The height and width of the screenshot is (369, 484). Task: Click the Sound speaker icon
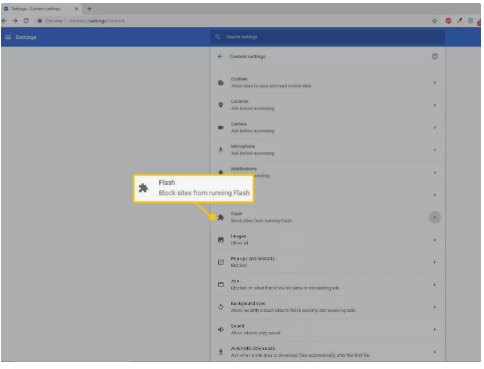click(x=221, y=329)
